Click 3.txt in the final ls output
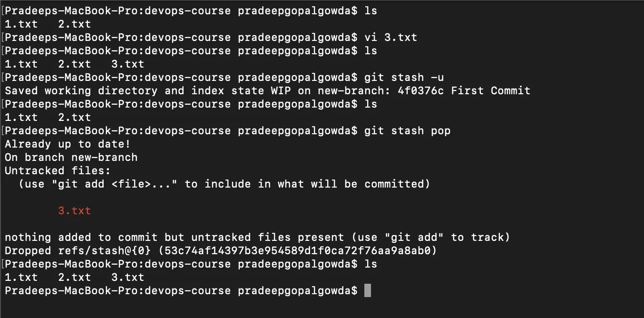This screenshot has width=644, height=318. (127, 277)
